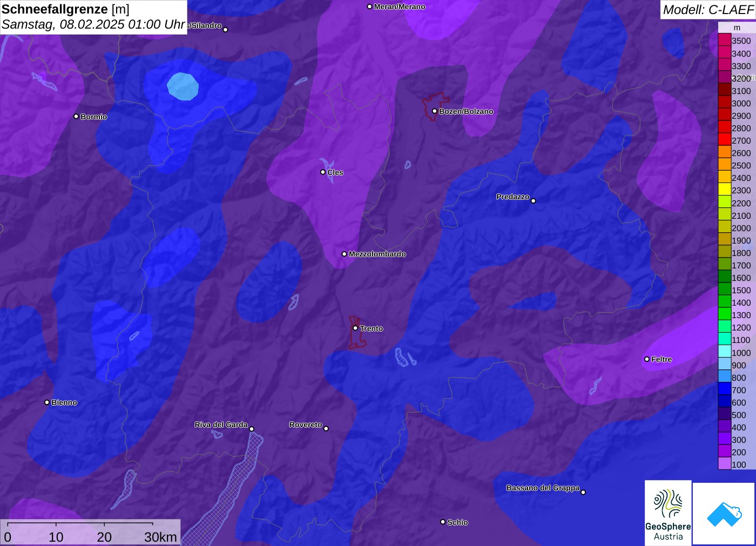Click the Schneefallgrenze [m] title
This screenshot has width=756, height=546.
pyautogui.click(x=65, y=9)
